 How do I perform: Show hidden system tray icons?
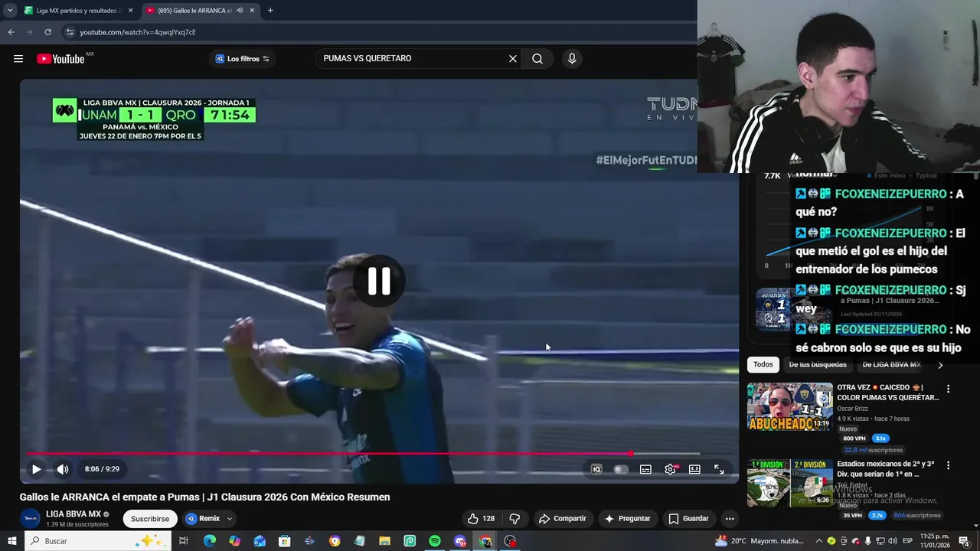point(818,541)
